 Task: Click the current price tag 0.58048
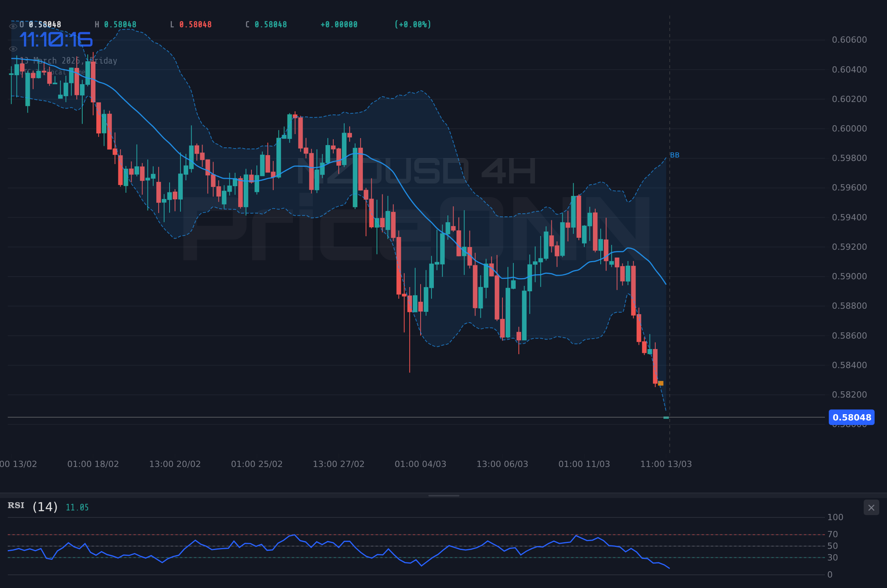pyautogui.click(x=852, y=417)
